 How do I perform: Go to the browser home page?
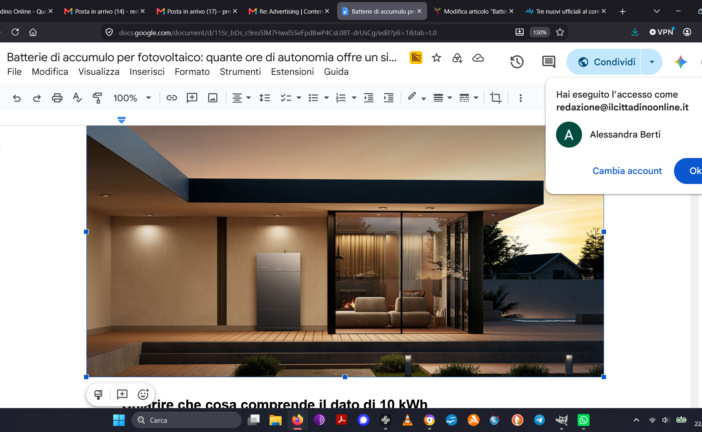tap(33, 32)
